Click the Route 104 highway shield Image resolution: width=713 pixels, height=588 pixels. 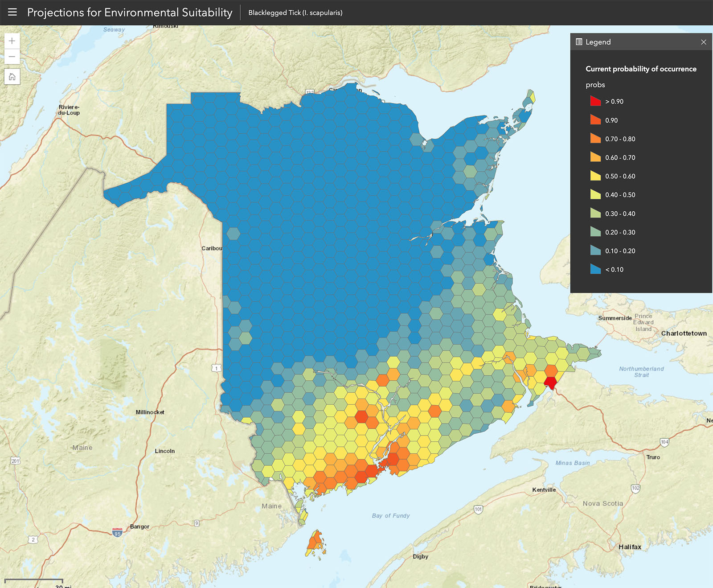664,442
